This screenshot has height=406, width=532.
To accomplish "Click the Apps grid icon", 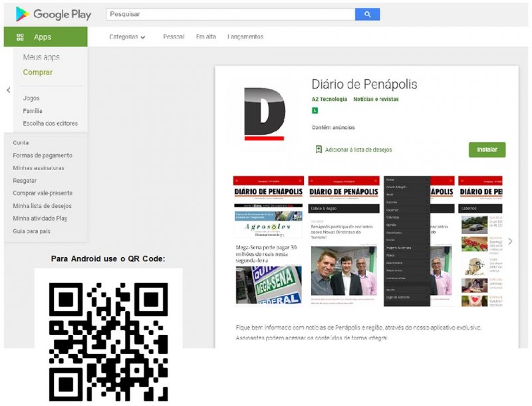I will 20,37.
